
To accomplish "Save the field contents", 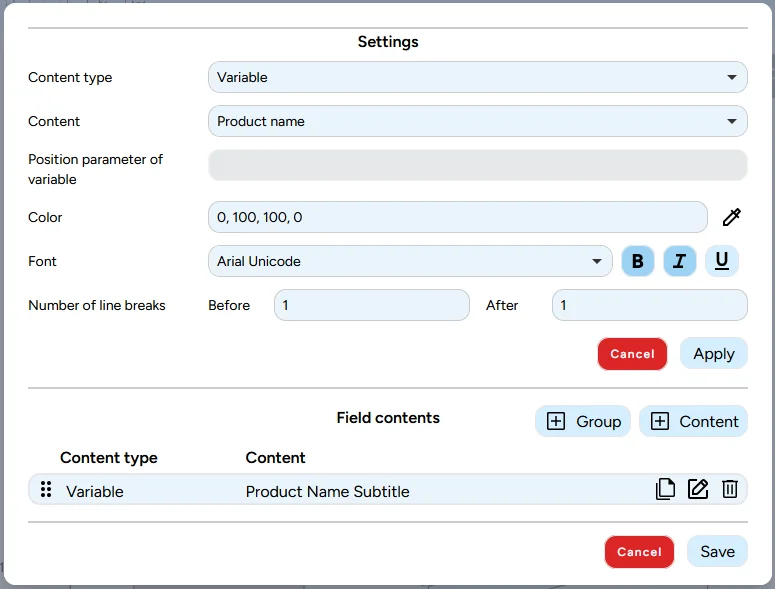I will coord(717,551).
